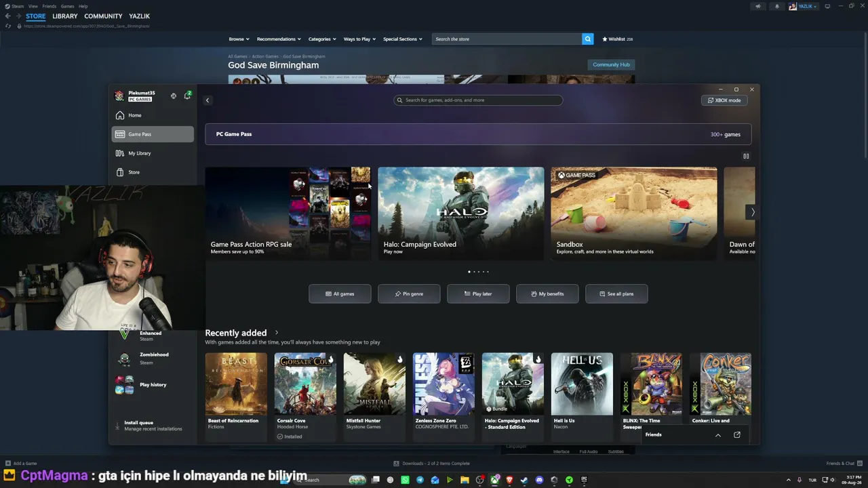This screenshot has height=488, width=868.
Task: Open Brave browser from the taskbar
Action: point(509,480)
